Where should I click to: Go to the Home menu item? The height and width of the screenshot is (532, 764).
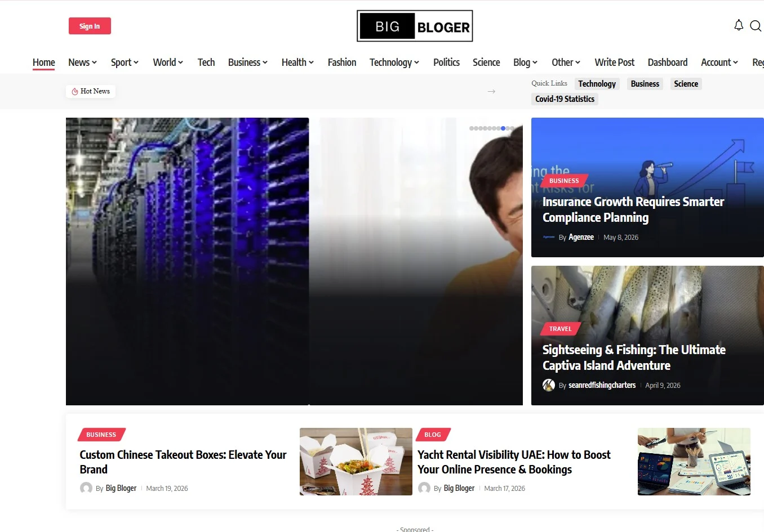tap(44, 62)
